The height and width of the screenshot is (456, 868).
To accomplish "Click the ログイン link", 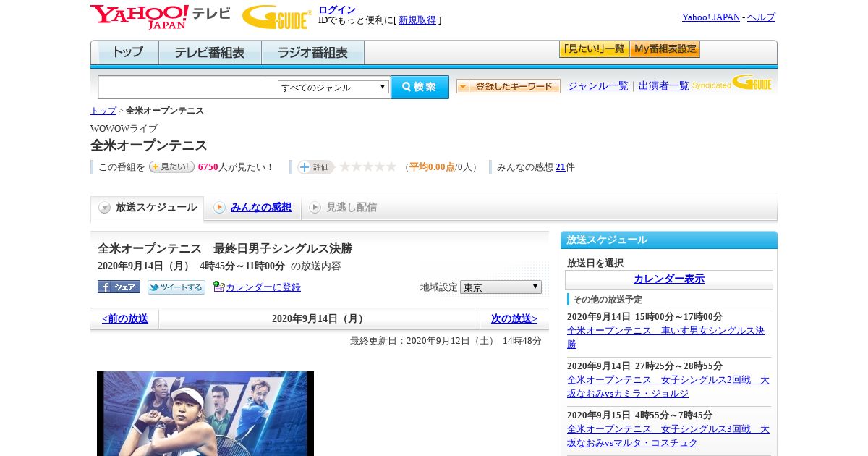I will (x=337, y=9).
